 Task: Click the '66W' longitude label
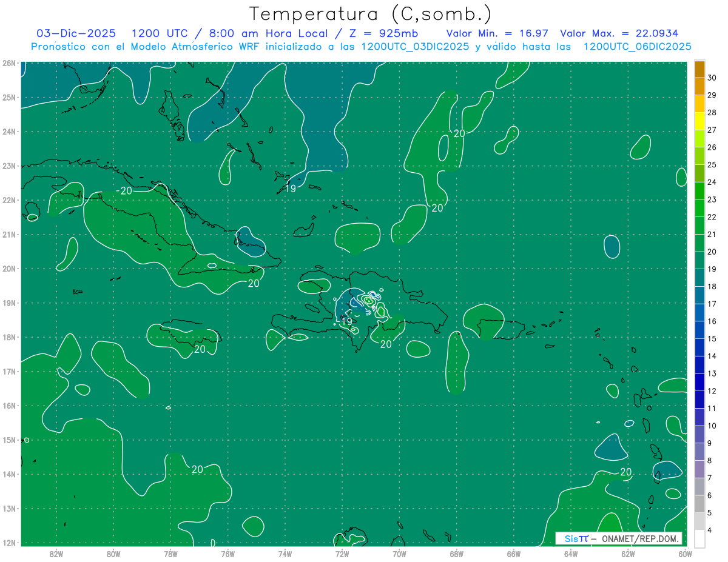click(513, 554)
